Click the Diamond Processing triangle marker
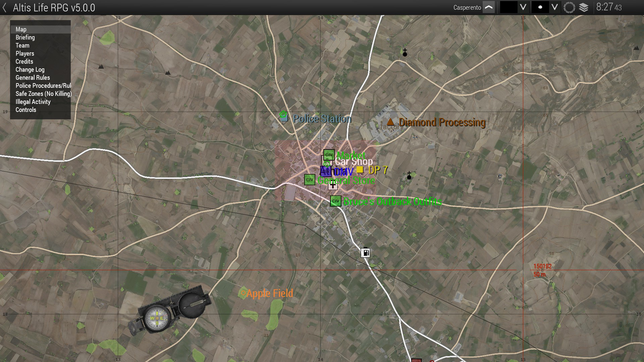 [390, 122]
